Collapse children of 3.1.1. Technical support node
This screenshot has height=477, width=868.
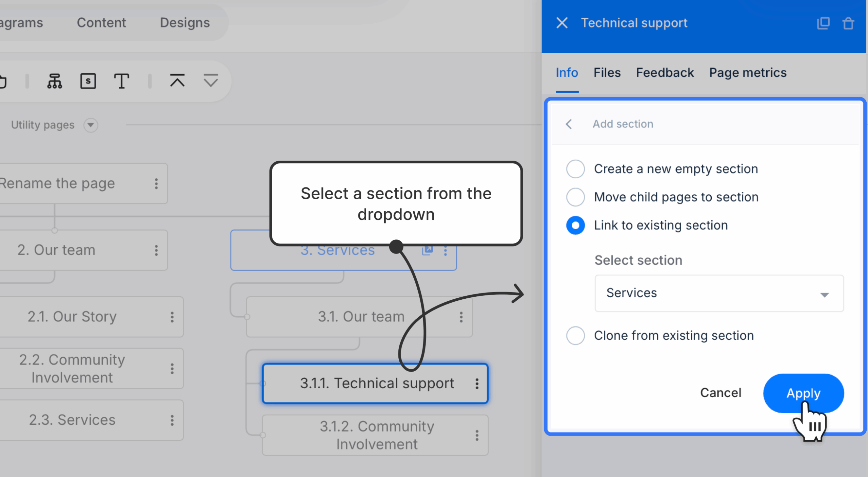(263, 384)
